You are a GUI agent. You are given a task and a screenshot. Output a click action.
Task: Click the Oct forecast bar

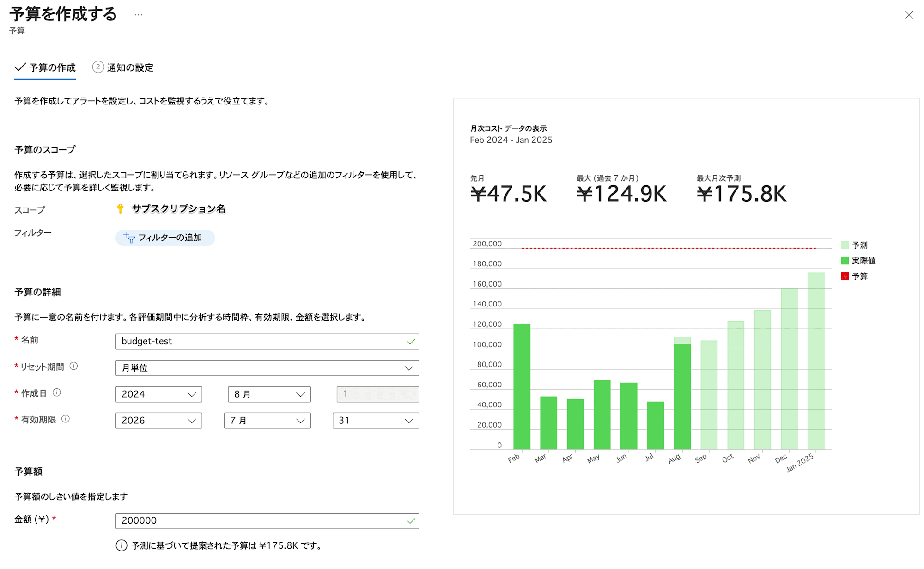click(736, 385)
